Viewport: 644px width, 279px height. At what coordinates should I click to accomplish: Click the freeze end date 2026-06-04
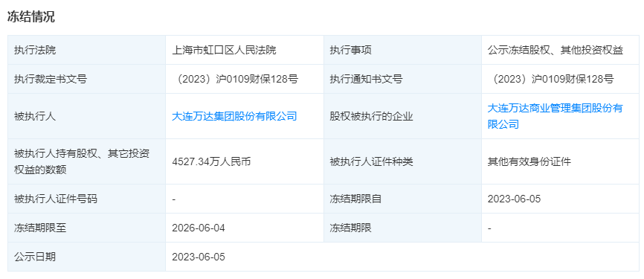click(x=199, y=228)
